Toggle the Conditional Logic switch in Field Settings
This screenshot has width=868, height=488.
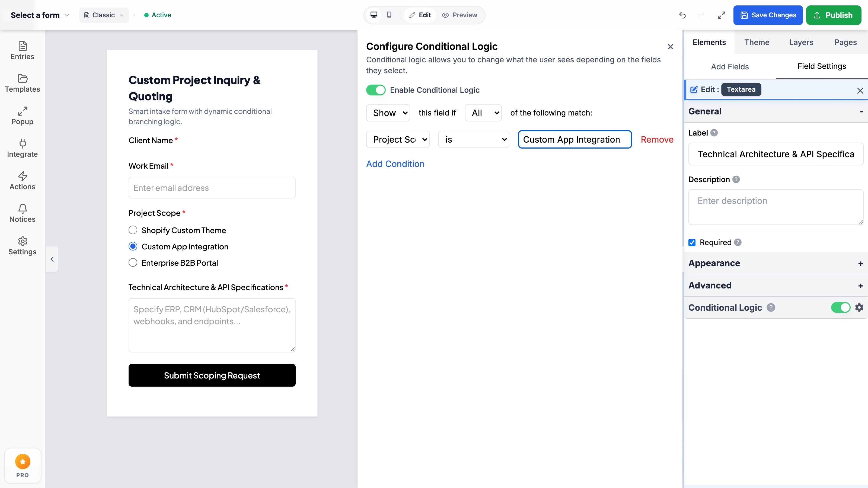click(x=841, y=307)
